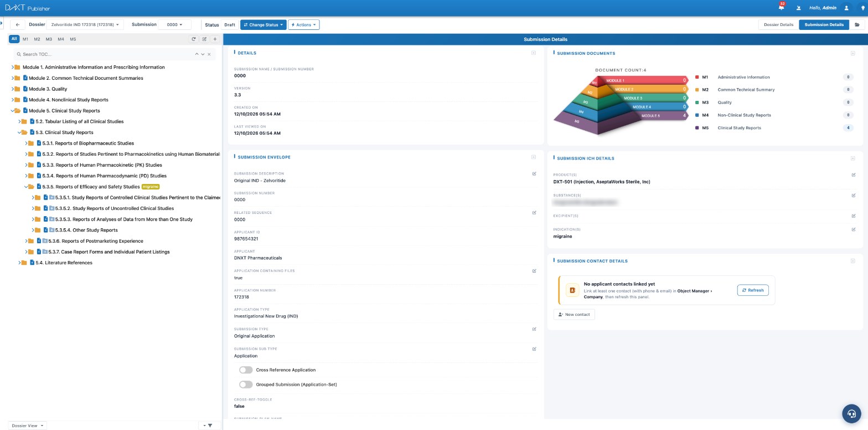Viewport: 868px width, 430px height.
Task: Open the user profile icon
Action: pyautogui.click(x=846, y=8)
